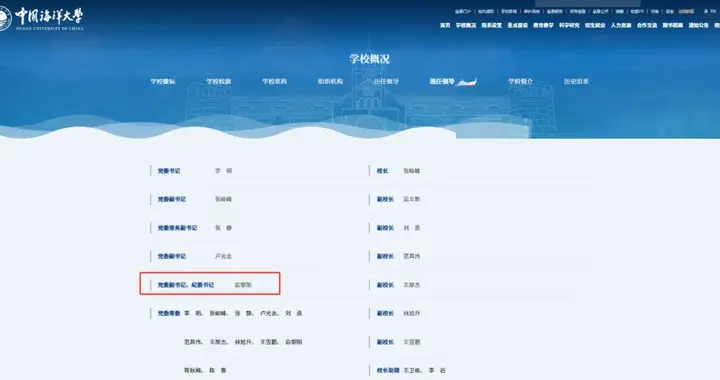Open the 首页 main menu item
Viewport: 720px width, 380px height.
coord(445,25)
